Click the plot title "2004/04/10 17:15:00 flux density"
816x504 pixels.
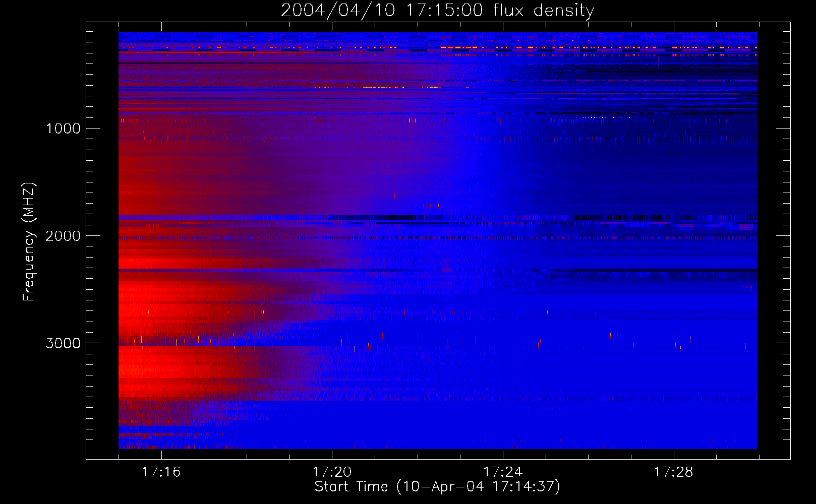click(437, 10)
